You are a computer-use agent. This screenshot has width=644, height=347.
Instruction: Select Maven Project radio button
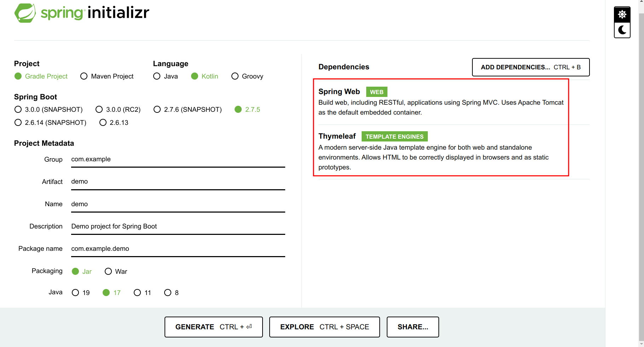point(84,76)
